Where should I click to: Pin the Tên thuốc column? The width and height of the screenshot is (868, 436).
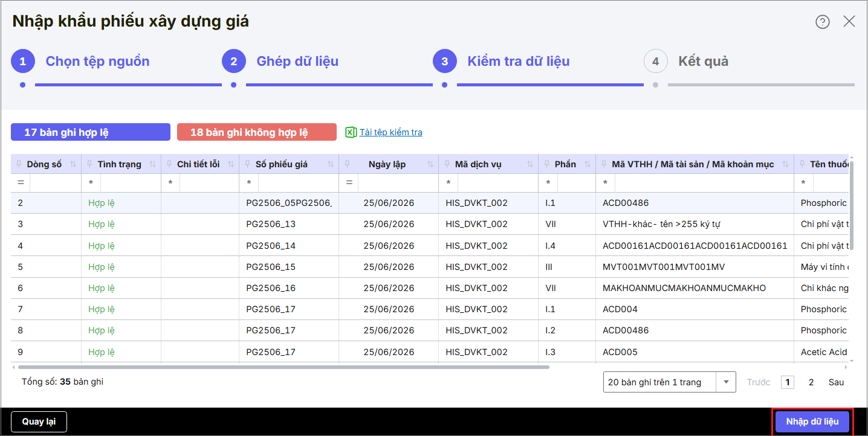pos(802,164)
